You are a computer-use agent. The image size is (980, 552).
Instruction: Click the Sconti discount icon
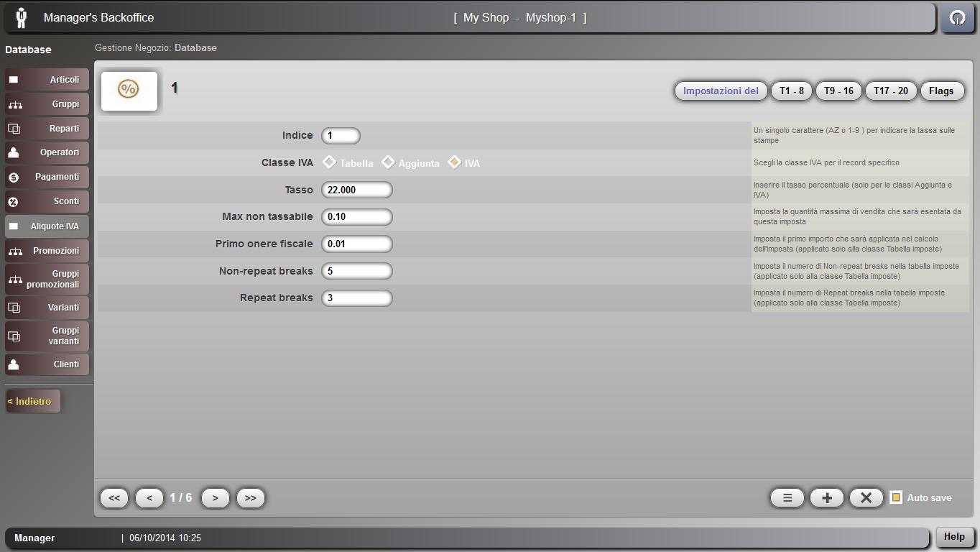click(13, 202)
